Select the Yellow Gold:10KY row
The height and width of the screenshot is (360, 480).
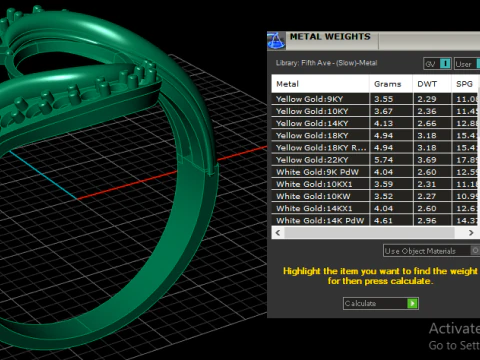coord(376,111)
